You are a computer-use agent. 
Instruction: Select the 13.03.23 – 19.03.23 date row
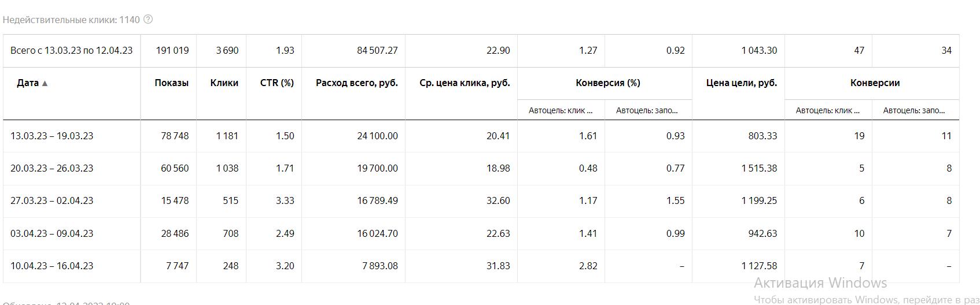tap(52, 136)
